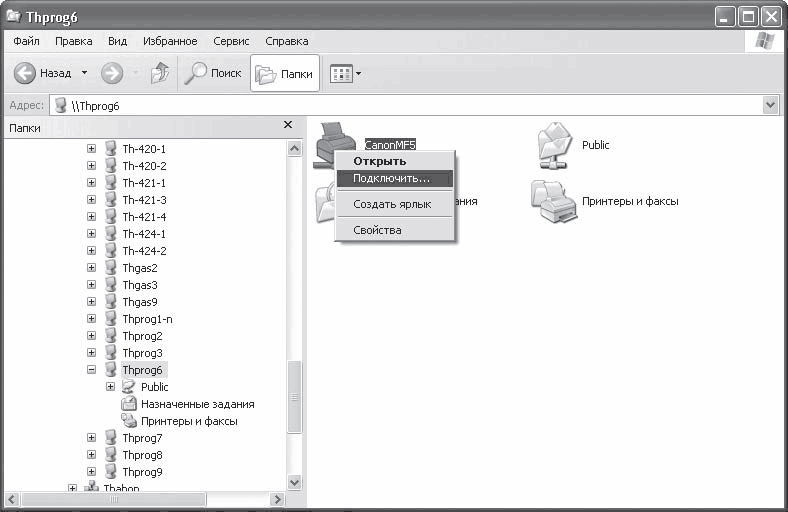Click the green Forward arrow icon
The image size is (788, 512).
click(112, 73)
